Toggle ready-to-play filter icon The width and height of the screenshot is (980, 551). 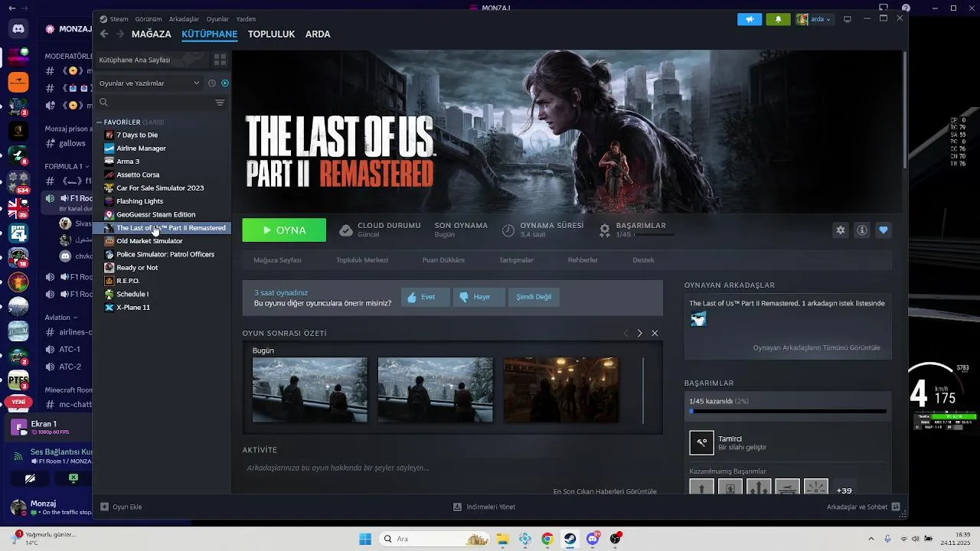pyautogui.click(x=224, y=83)
